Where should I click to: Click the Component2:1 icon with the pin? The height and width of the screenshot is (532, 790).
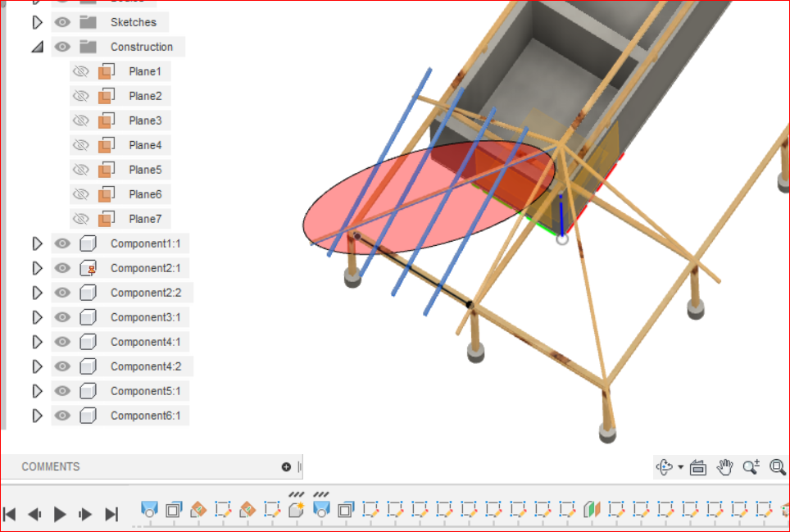tap(89, 268)
